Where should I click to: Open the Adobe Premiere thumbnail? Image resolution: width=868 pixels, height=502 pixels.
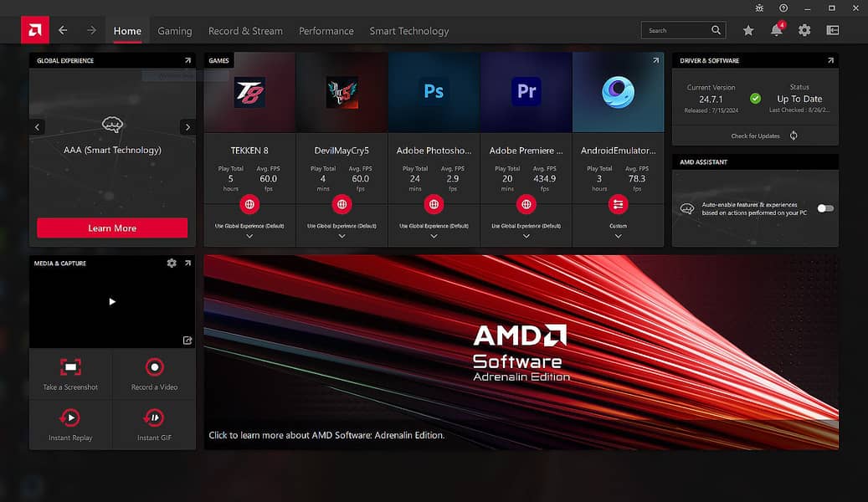(526, 92)
